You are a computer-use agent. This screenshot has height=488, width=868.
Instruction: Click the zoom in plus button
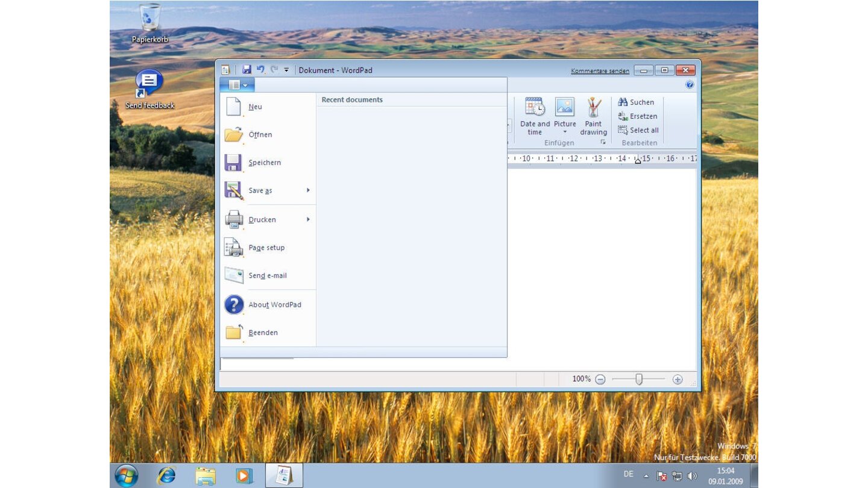pyautogui.click(x=678, y=380)
